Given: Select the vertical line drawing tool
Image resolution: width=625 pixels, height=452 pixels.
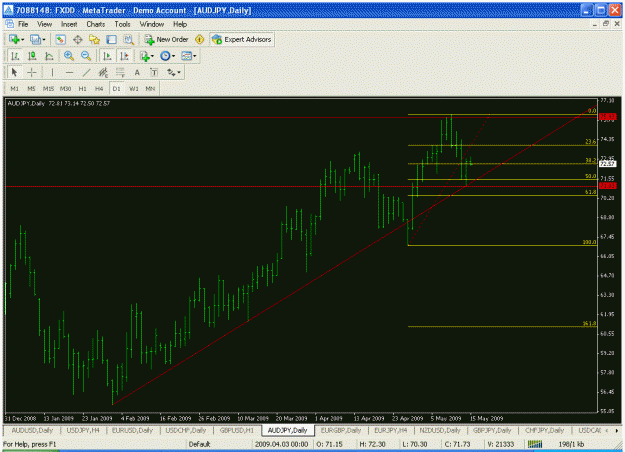Looking at the screenshot, I should (52, 73).
